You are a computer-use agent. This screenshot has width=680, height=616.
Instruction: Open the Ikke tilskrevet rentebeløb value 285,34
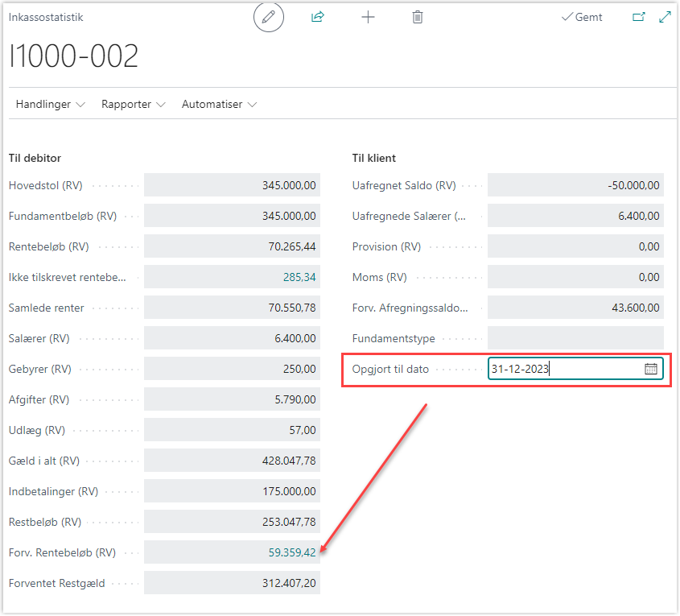tap(299, 278)
